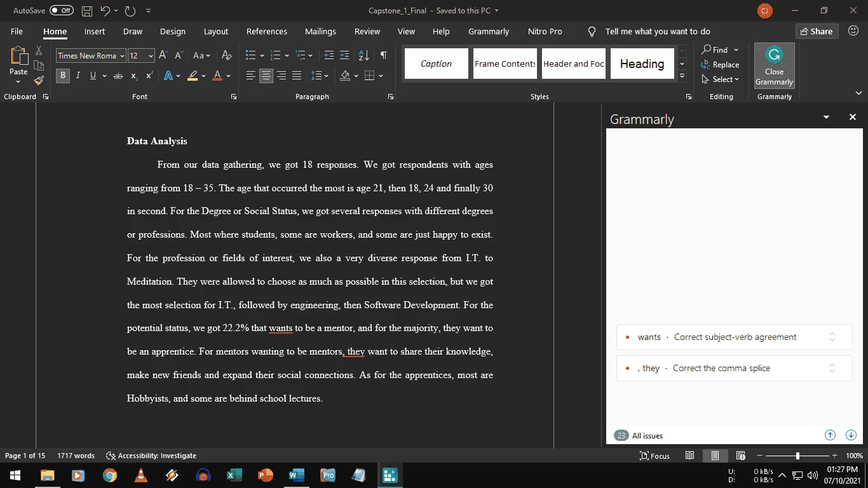
Task: Open VLC media player from taskbar
Action: [141, 475]
